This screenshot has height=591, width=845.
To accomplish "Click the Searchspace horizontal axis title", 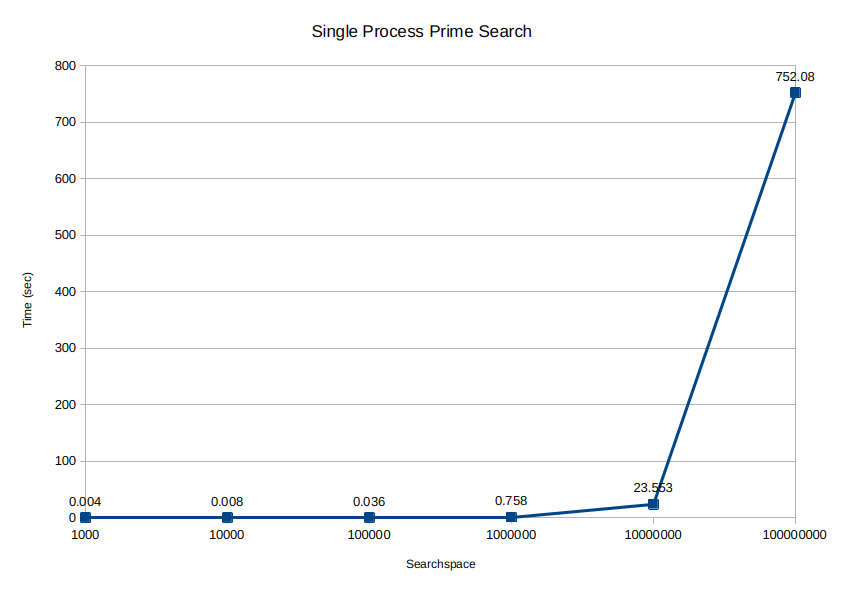I will click(x=440, y=564).
